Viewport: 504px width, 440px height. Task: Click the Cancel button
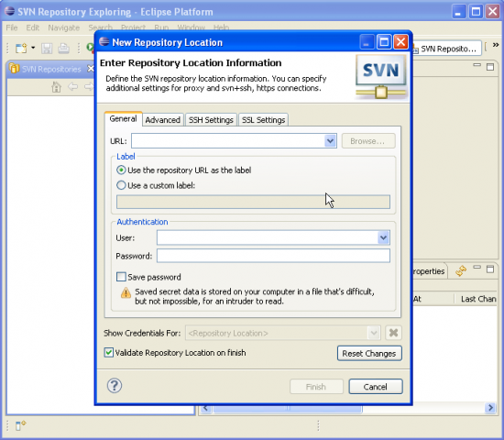click(x=376, y=386)
